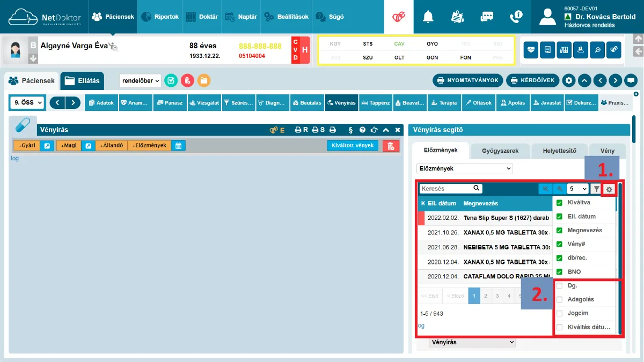Open the Naptár menu
The height and width of the screenshot is (362, 644).
[x=240, y=17]
